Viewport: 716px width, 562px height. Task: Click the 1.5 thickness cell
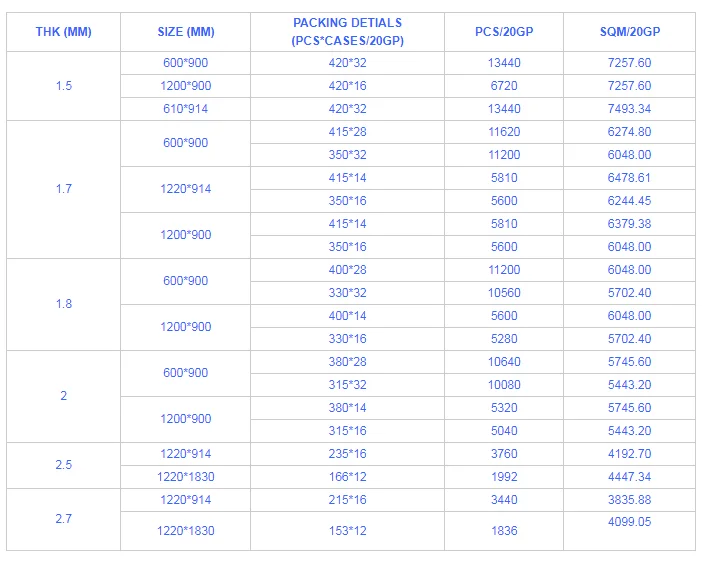(63, 86)
